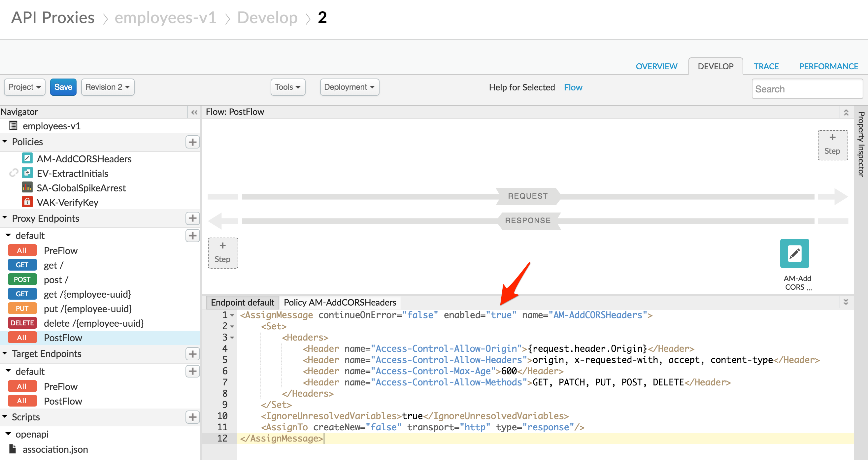The width and height of the screenshot is (868, 460).
Task: Open the Project dropdown menu
Action: pos(25,87)
